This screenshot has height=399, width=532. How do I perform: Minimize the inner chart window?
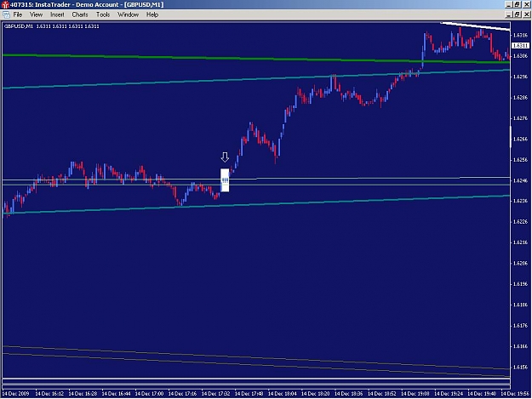[508, 14]
